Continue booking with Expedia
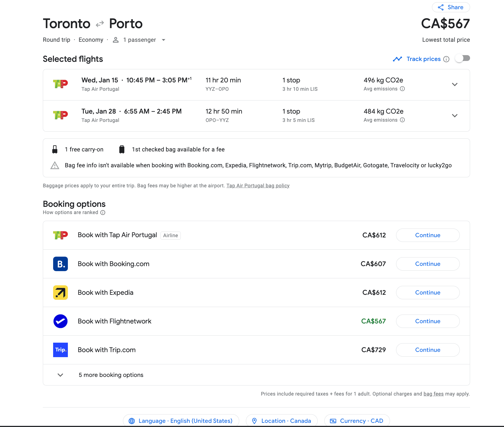Viewport: 504px width, 427px height. click(x=428, y=293)
